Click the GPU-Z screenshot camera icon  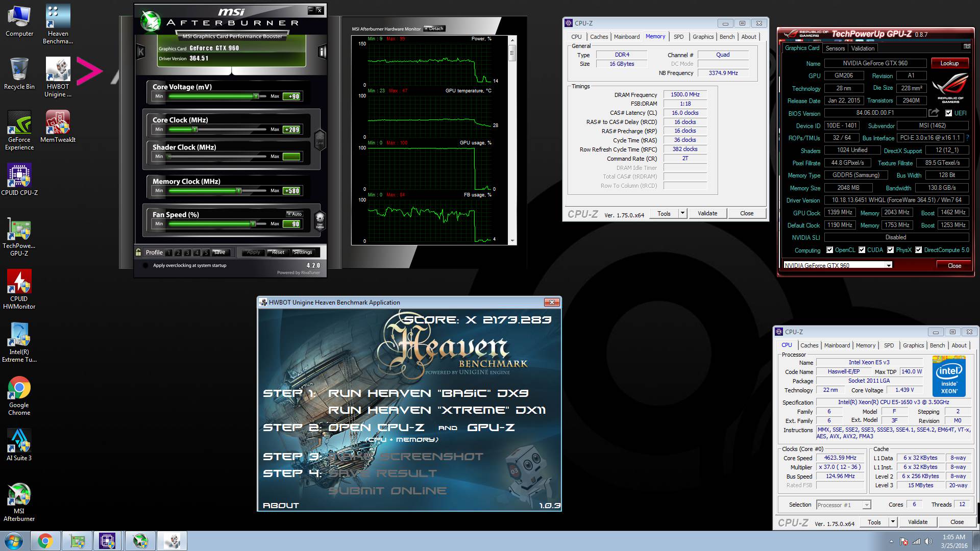coord(967,46)
